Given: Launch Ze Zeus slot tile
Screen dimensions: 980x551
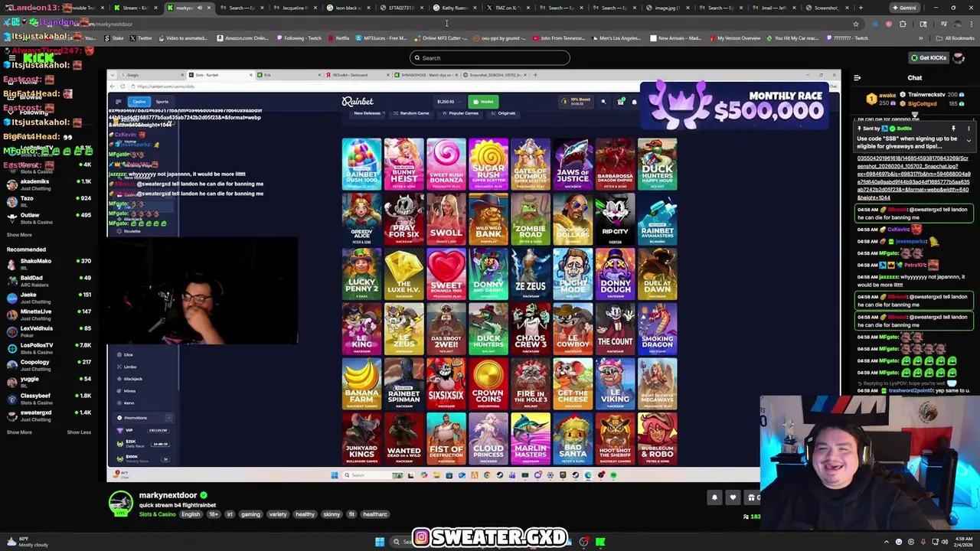Looking at the screenshot, I should click(531, 274).
